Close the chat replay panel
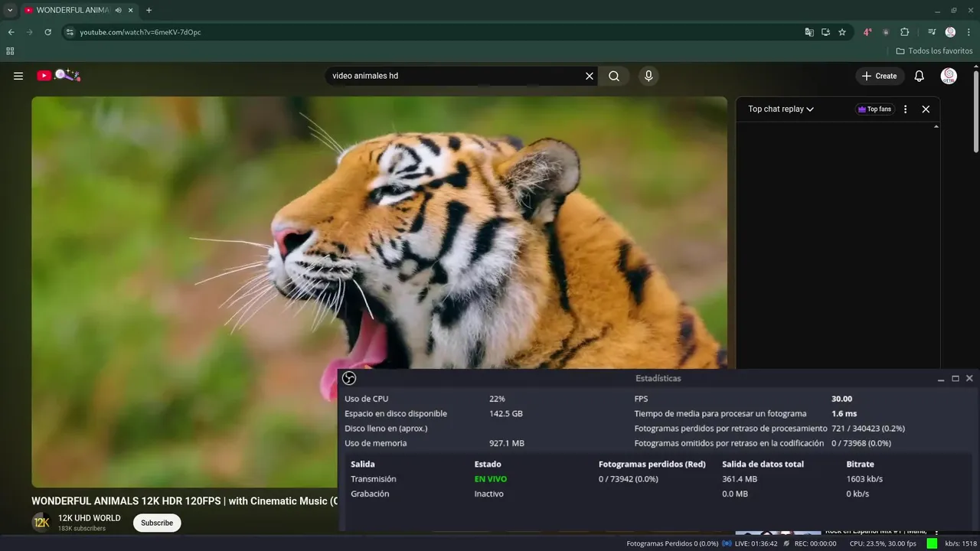 pyautogui.click(x=926, y=109)
